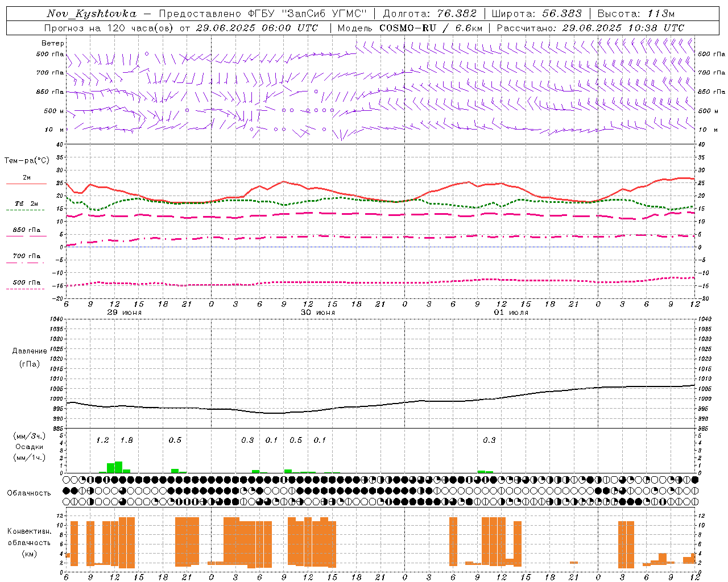Click the Облачность panel label

point(29,493)
